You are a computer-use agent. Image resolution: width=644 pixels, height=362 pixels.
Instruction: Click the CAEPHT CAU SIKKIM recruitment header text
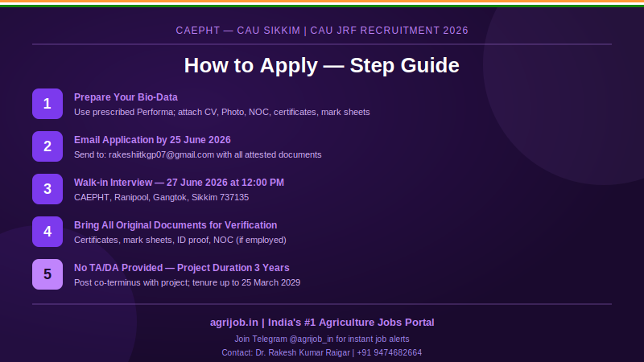coord(322,31)
